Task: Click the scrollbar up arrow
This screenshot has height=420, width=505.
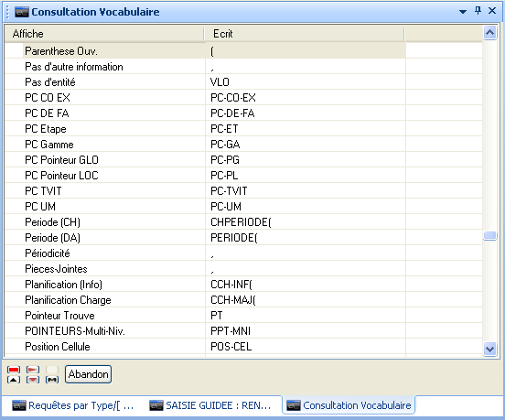Action: coord(489,33)
